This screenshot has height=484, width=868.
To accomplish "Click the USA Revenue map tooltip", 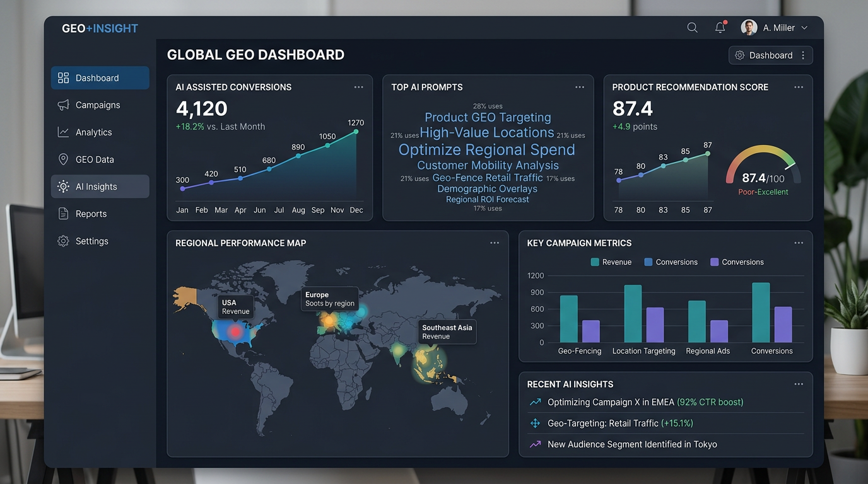I will 236,307.
